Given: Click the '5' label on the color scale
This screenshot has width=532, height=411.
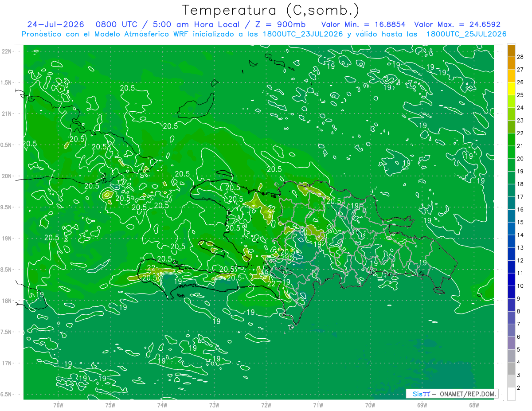Looking at the screenshot, I should coord(519,350).
